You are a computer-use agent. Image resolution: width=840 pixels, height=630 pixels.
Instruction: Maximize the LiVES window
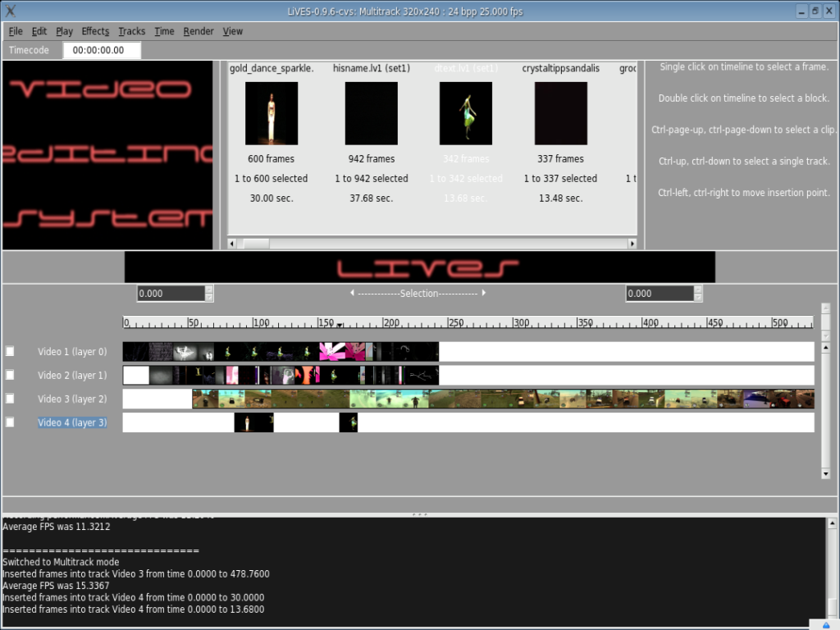point(815,11)
